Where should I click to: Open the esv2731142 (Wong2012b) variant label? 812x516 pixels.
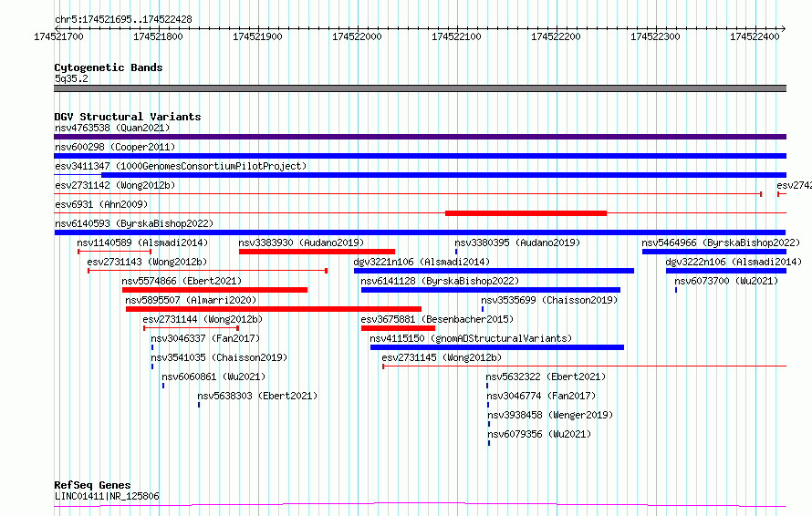coord(115,185)
